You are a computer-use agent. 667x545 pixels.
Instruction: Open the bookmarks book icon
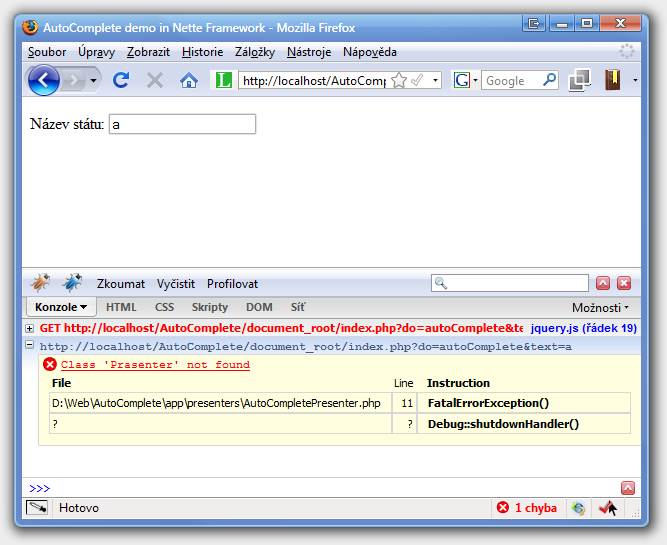613,80
